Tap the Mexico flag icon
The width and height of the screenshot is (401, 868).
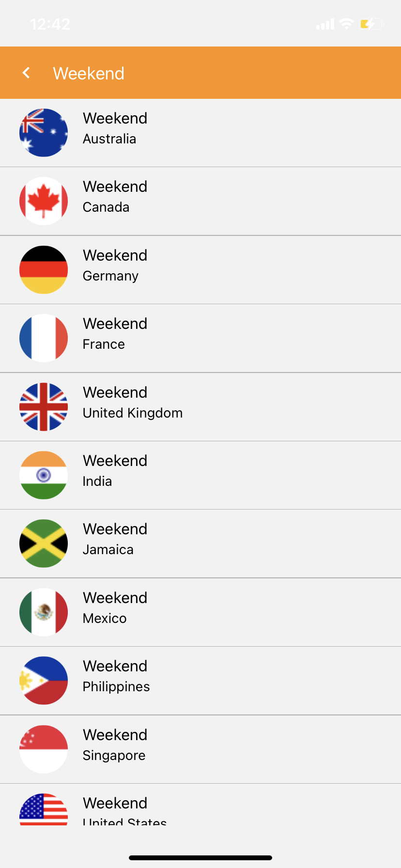pyautogui.click(x=44, y=612)
